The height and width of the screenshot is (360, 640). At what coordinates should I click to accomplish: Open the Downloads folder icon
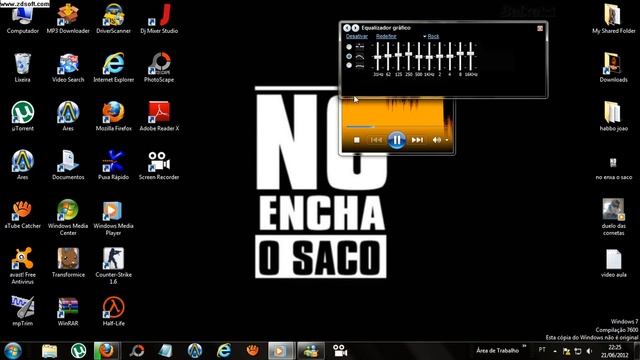pyautogui.click(x=613, y=67)
